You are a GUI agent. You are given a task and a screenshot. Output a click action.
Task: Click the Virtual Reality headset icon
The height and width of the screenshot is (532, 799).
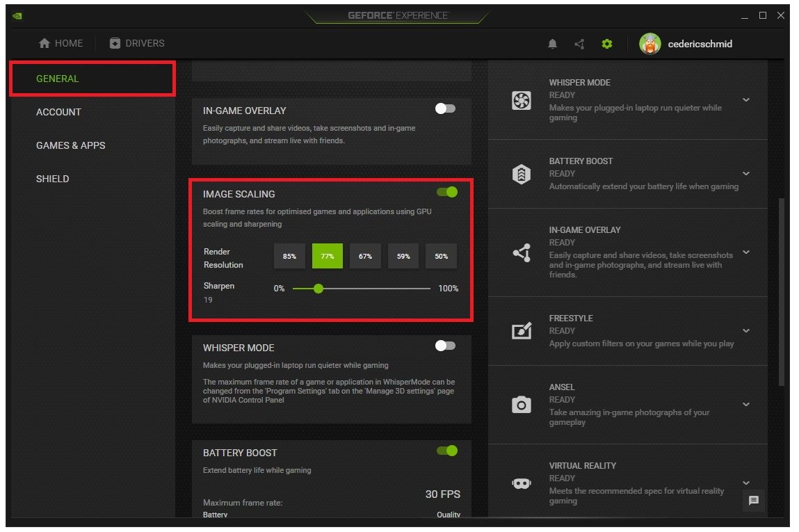[522, 483]
